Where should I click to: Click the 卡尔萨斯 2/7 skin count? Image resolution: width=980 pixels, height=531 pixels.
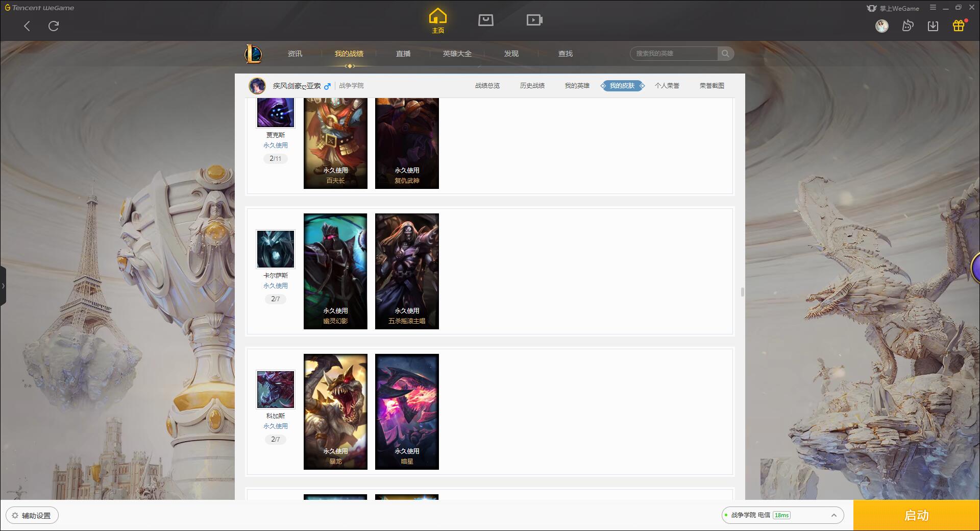tap(276, 299)
